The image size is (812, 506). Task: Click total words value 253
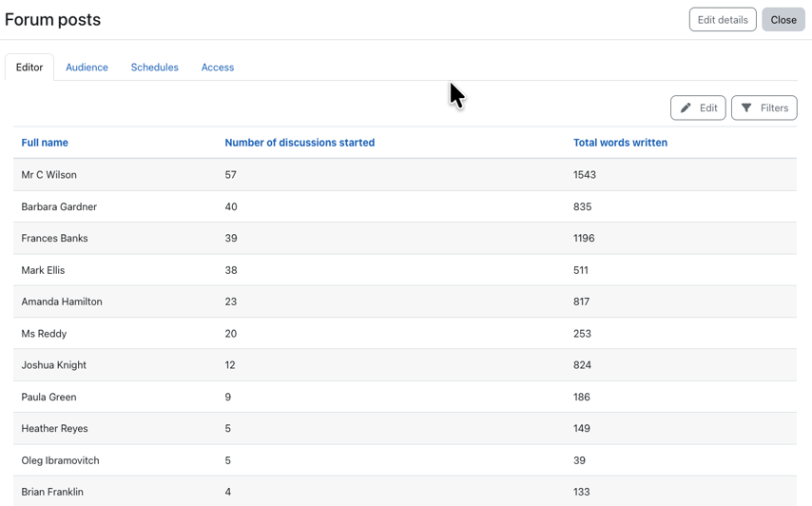[582, 334]
